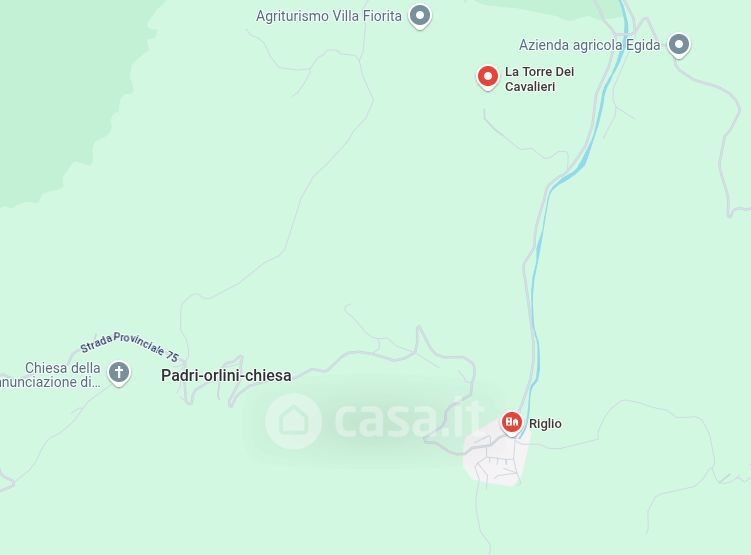
Task: Open the Azienda agricola Egida label
Action: (590, 45)
